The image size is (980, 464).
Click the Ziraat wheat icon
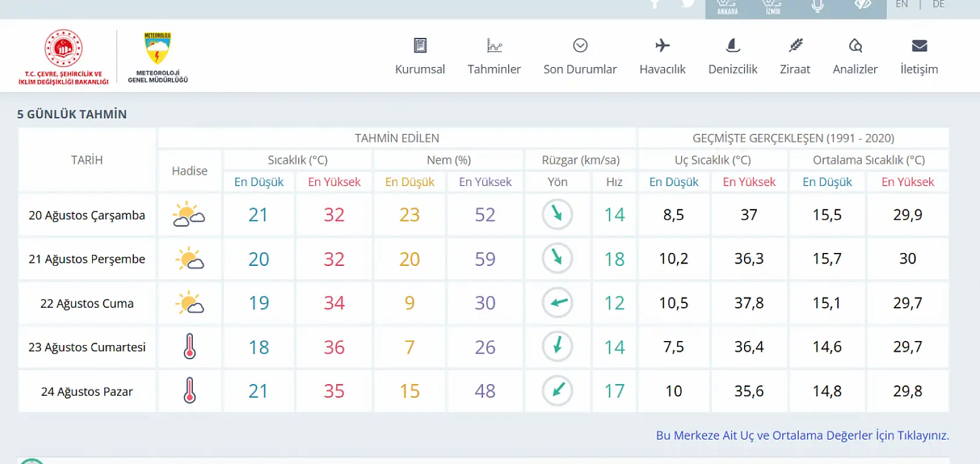(x=795, y=45)
